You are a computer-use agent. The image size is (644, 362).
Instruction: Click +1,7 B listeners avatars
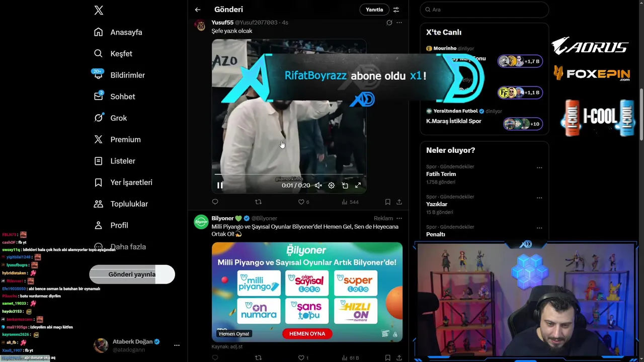(520, 61)
